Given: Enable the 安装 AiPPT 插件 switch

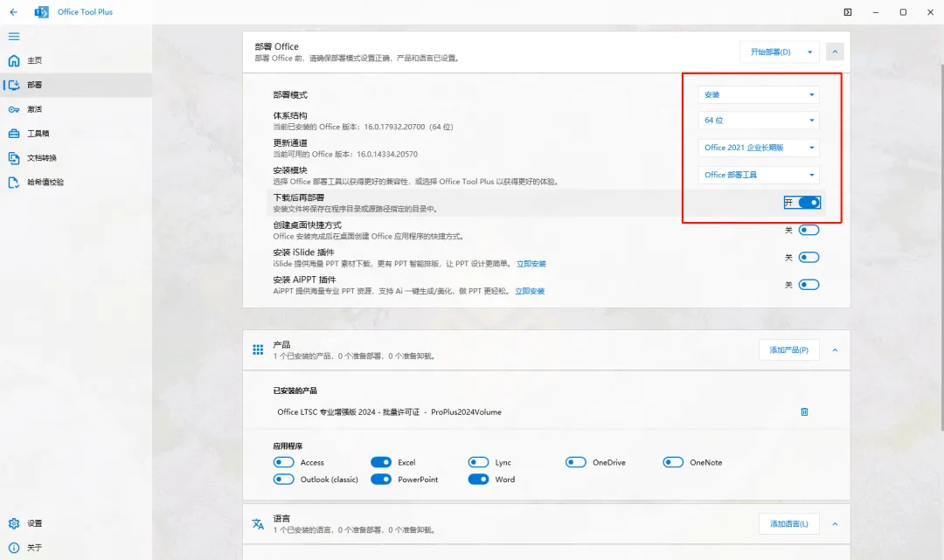Looking at the screenshot, I should click(809, 285).
